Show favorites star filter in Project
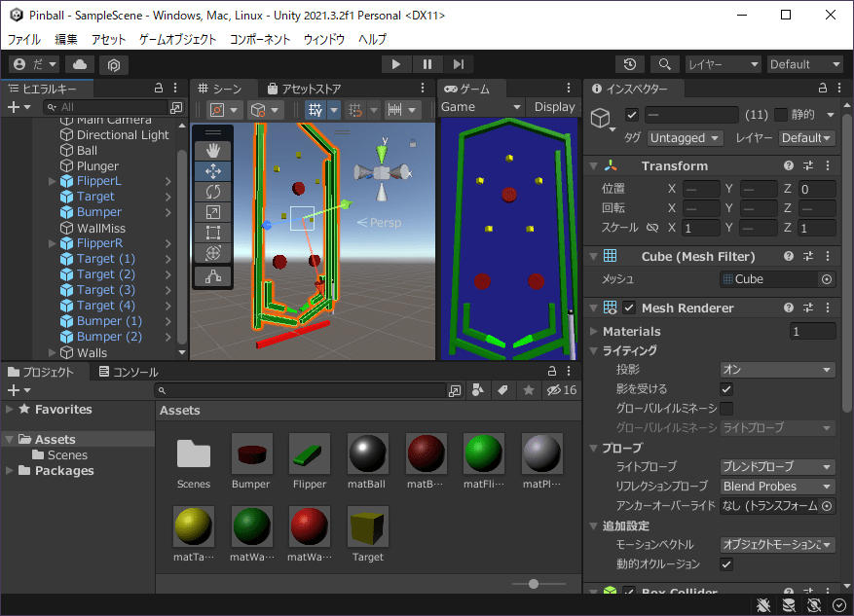 529,389
